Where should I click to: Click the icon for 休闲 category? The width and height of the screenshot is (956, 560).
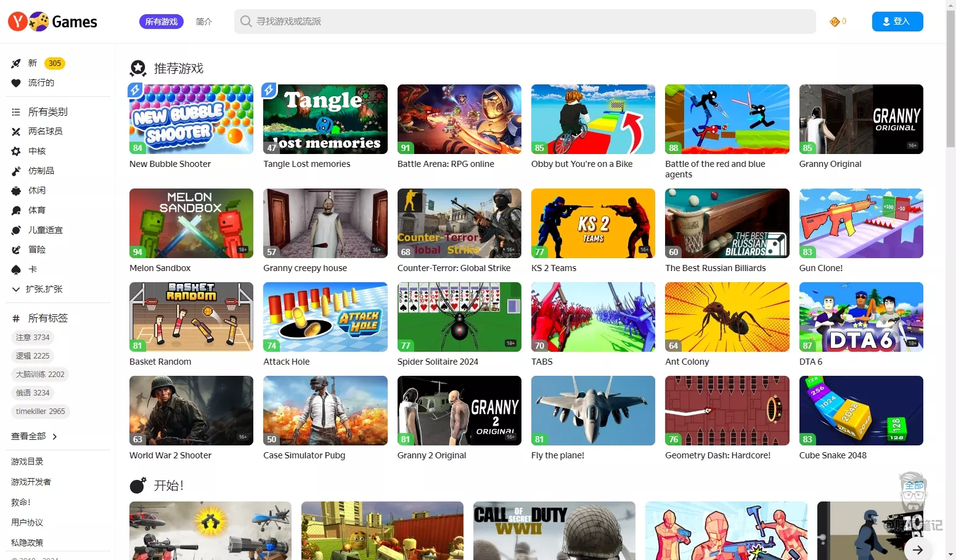(16, 190)
